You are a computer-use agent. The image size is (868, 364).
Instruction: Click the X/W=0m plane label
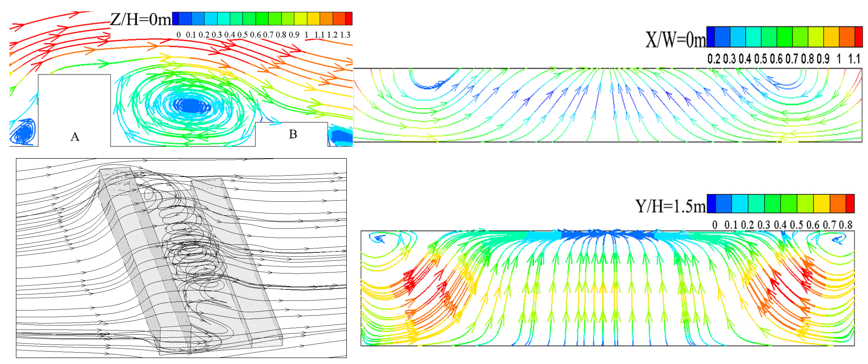tap(675, 40)
